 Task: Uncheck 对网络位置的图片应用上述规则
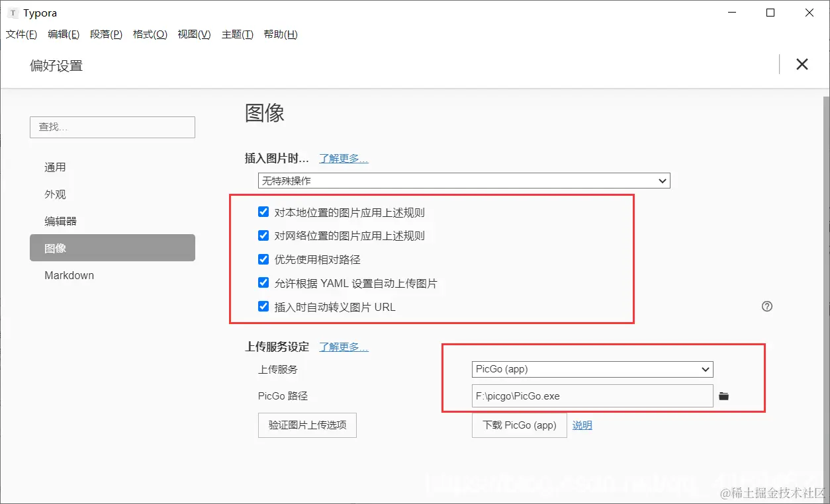click(x=263, y=235)
